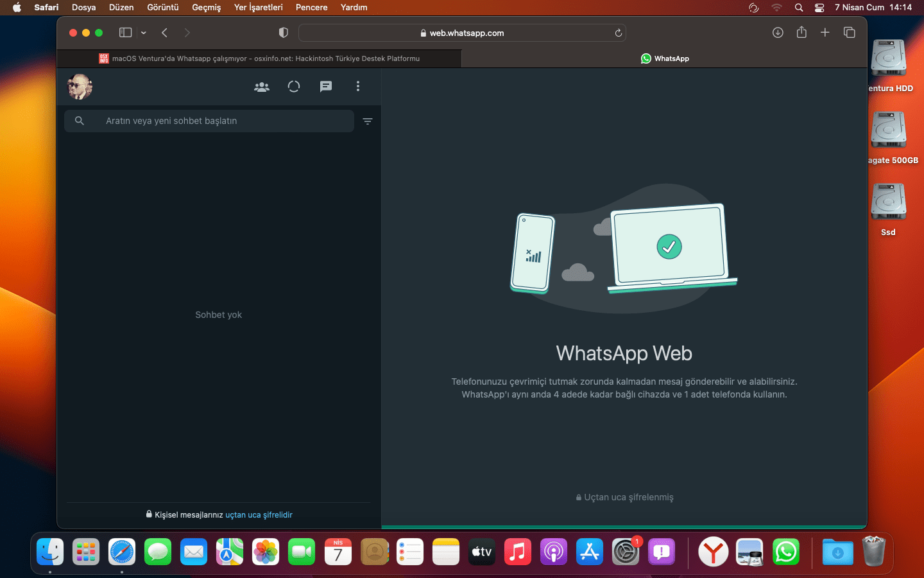Go back with Safari's back arrow
The height and width of the screenshot is (578, 924).
coord(165,33)
